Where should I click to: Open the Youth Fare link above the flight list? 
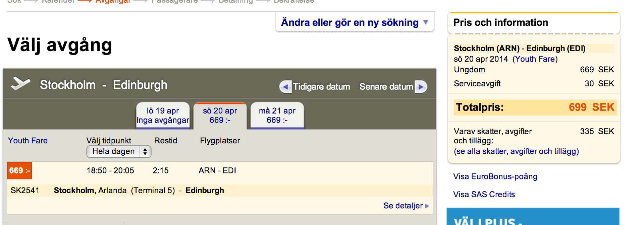pos(28,141)
